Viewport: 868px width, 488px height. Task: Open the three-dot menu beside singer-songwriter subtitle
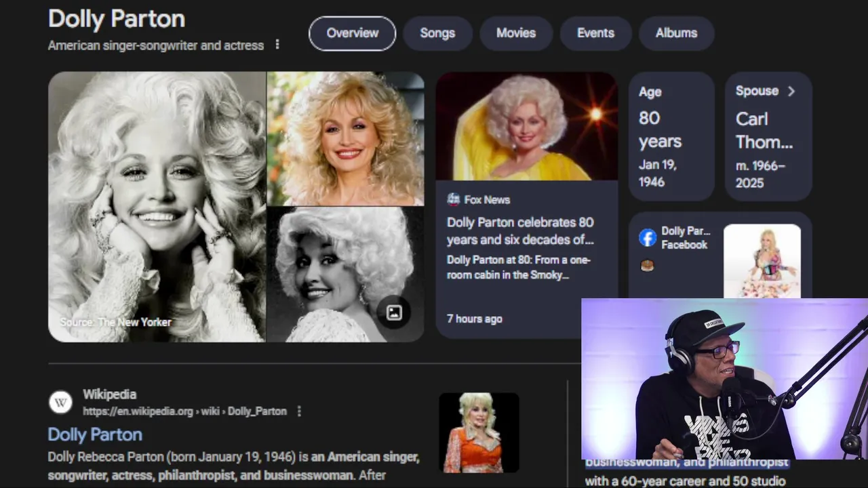tap(277, 45)
